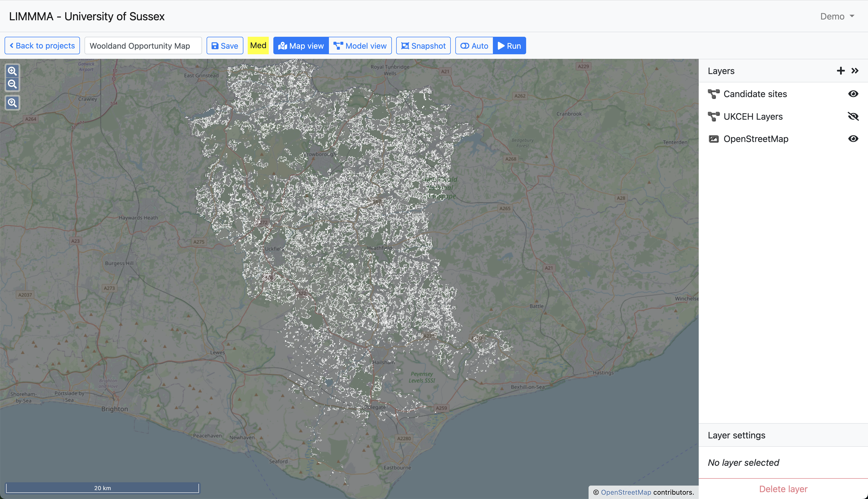Click the Candidate sites model icon
868x499 pixels.
[x=714, y=94]
